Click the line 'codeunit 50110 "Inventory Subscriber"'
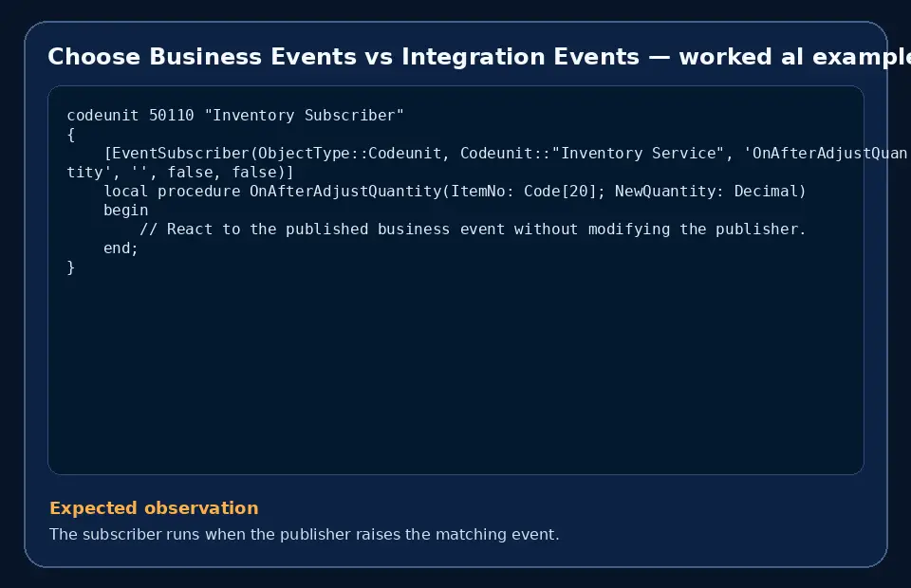Viewport: 911px width, 588px height. (235, 116)
